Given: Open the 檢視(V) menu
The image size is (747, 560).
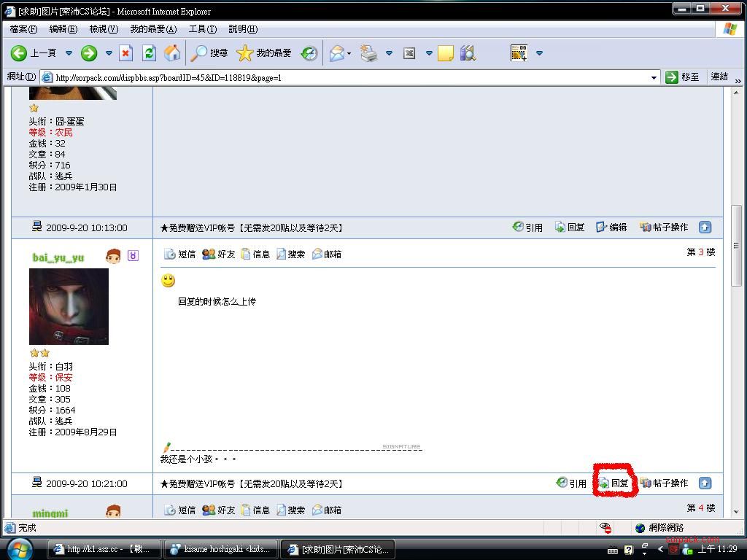Looking at the screenshot, I should pyautogui.click(x=103, y=29).
